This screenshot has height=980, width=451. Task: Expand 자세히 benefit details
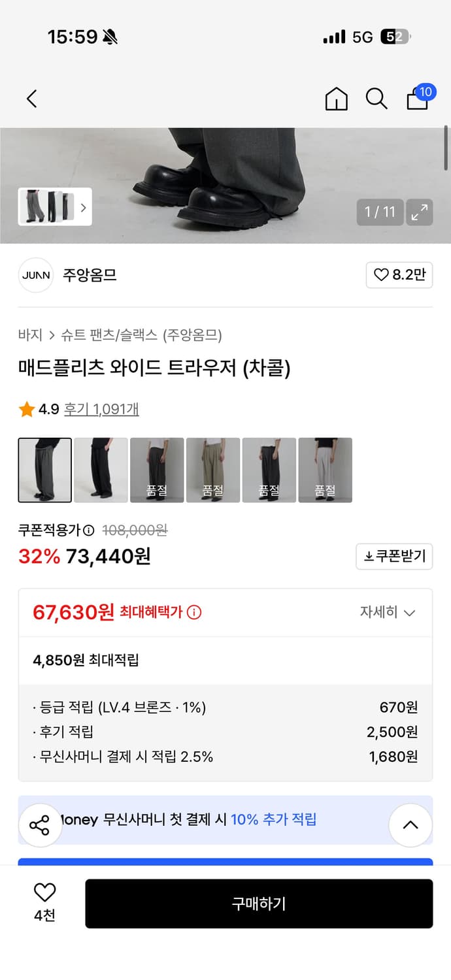tap(387, 612)
